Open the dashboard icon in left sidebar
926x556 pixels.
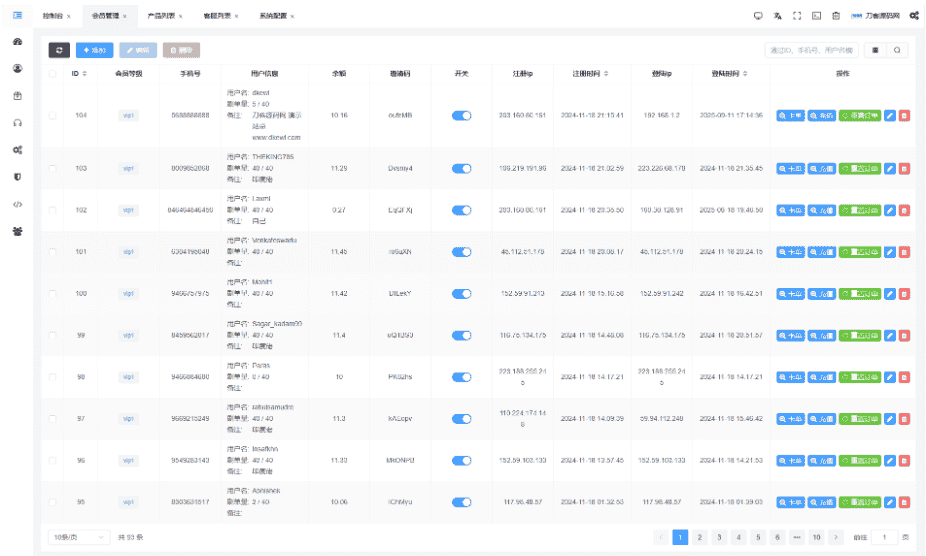pyautogui.click(x=17, y=42)
